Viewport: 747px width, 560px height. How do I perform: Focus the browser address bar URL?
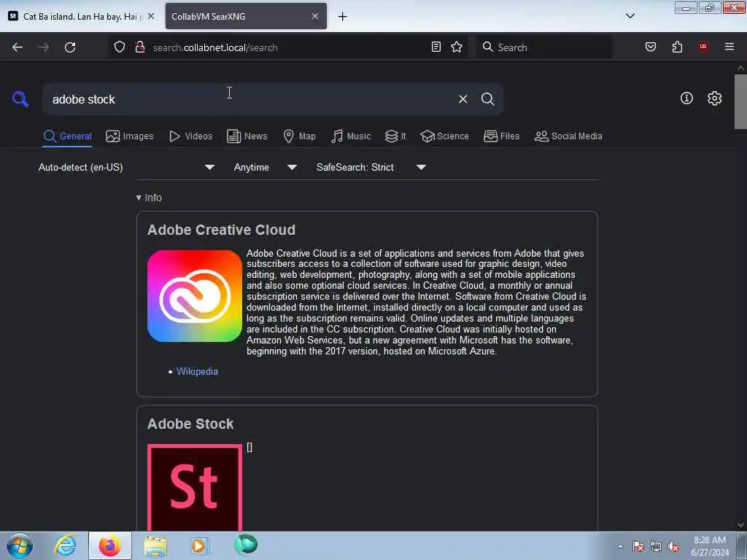tap(286, 47)
